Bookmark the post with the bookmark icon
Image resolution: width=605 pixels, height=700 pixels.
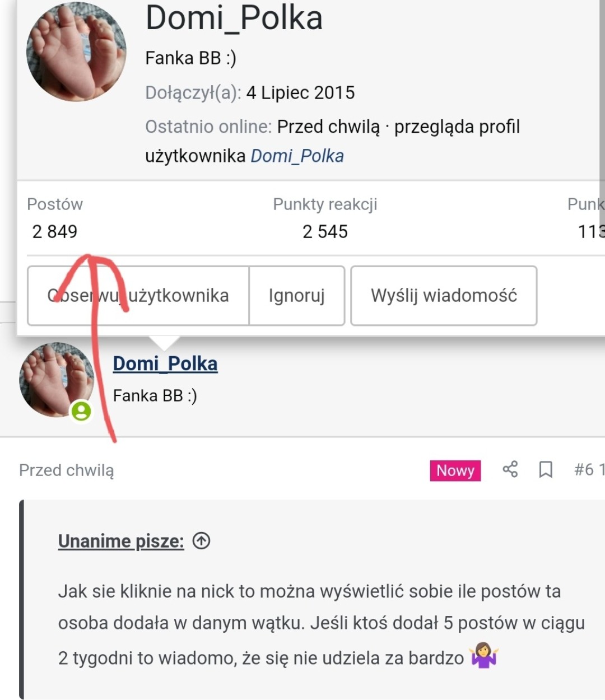point(546,469)
